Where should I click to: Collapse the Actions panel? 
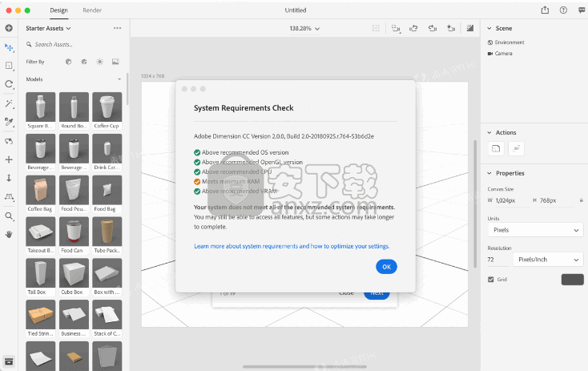coord(489,132)
